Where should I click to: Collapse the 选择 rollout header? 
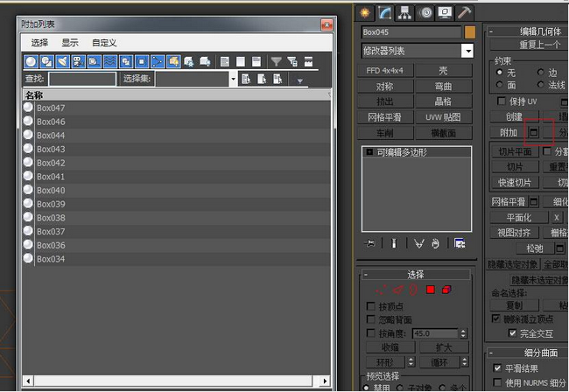click(x=416, y=275)
